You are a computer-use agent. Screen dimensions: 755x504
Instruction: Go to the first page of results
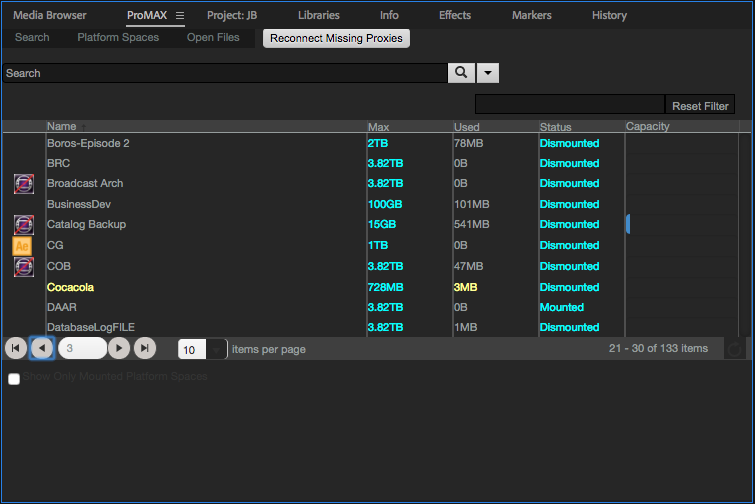point(16,348)
